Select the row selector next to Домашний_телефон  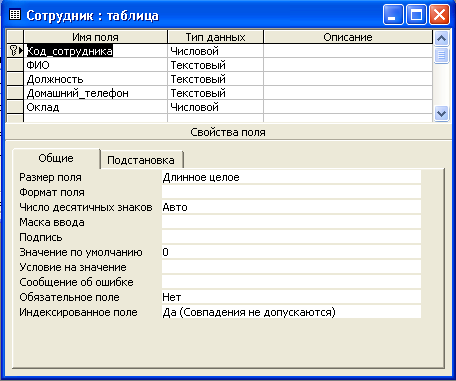coord(15,93)
